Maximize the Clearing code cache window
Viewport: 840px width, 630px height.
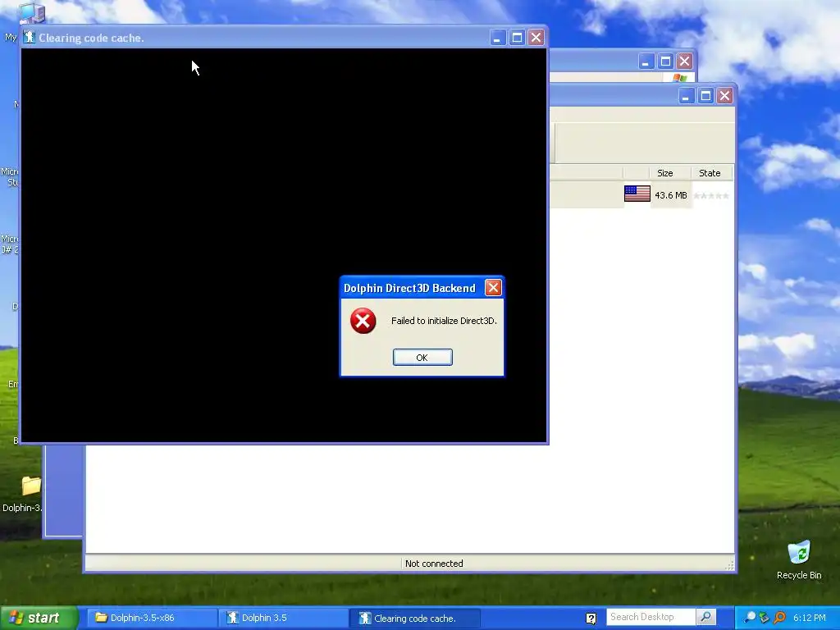[x=517, y=38]
